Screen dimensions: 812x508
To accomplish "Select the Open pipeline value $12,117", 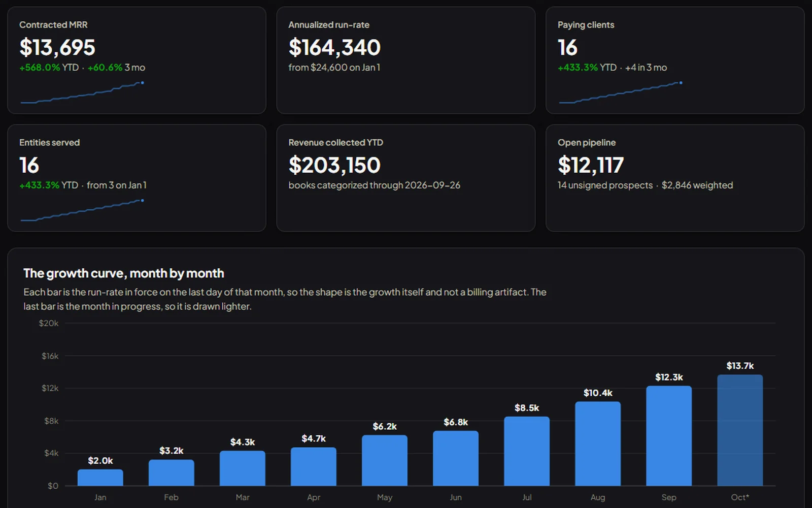I will tap(591, 165).
